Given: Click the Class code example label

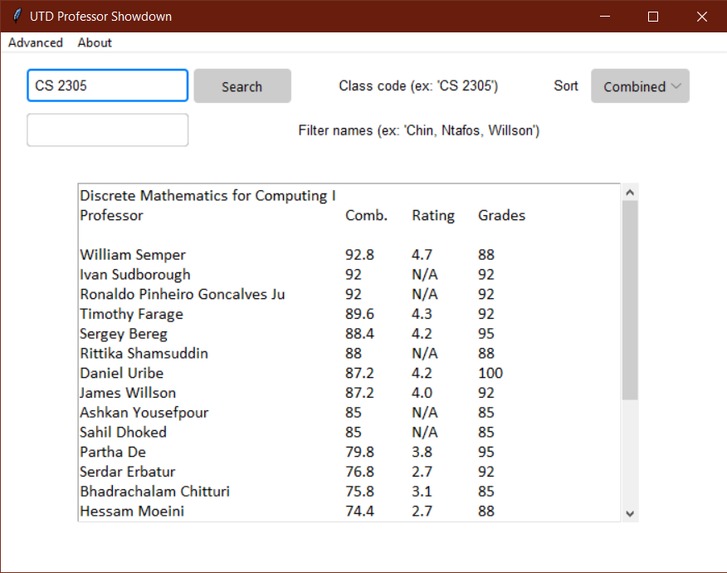Looking at the screenshot, I should (418, 86).
